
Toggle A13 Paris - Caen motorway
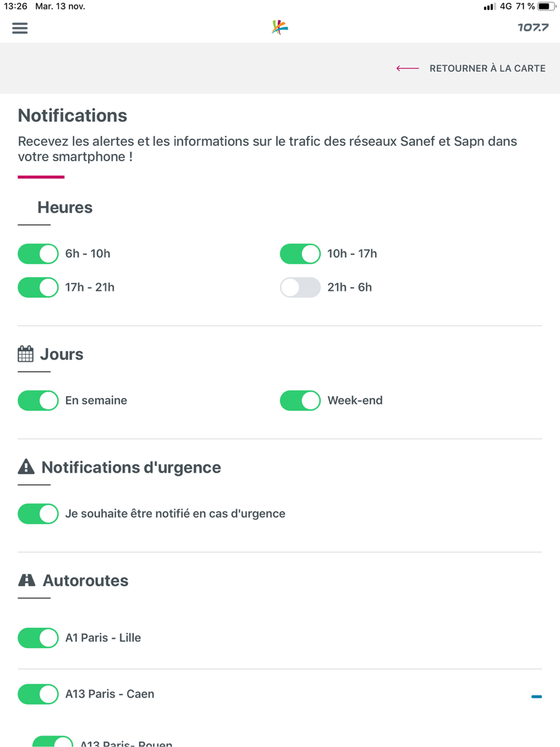(38, 694)
